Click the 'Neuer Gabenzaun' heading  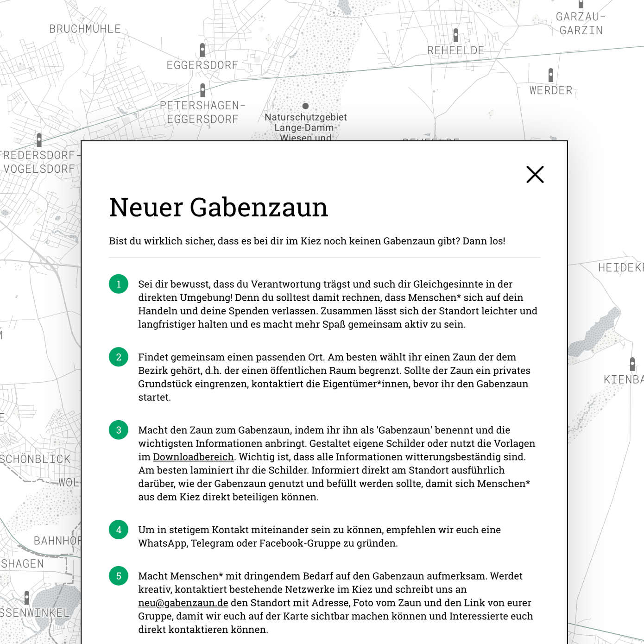tap(219, 207)
